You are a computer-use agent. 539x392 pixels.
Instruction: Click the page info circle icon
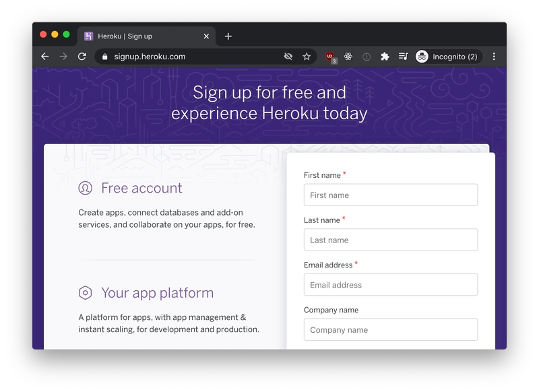pyautogui.click(x=365, y=57)
